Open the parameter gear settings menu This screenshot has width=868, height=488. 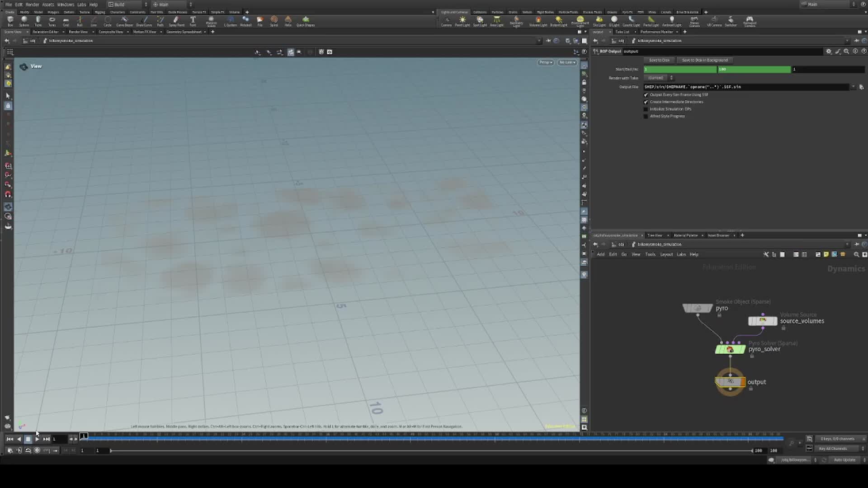click(x=829, y=52)
